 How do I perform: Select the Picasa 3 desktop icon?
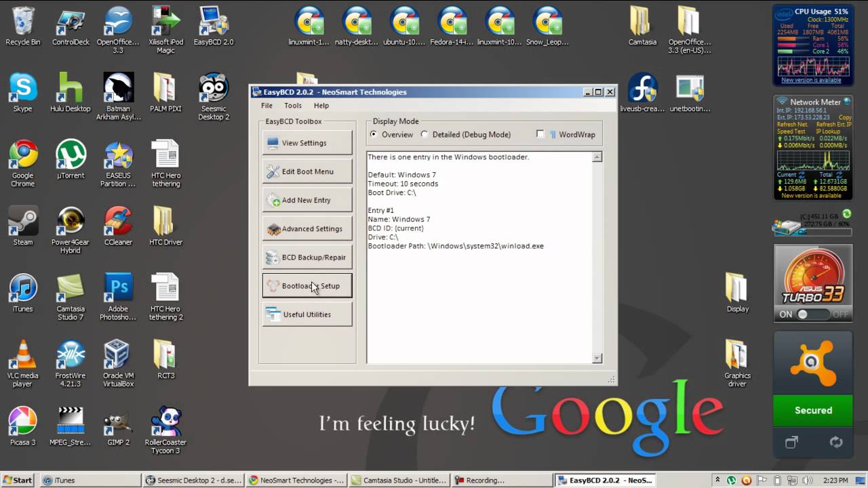click(x=23, y=425)
